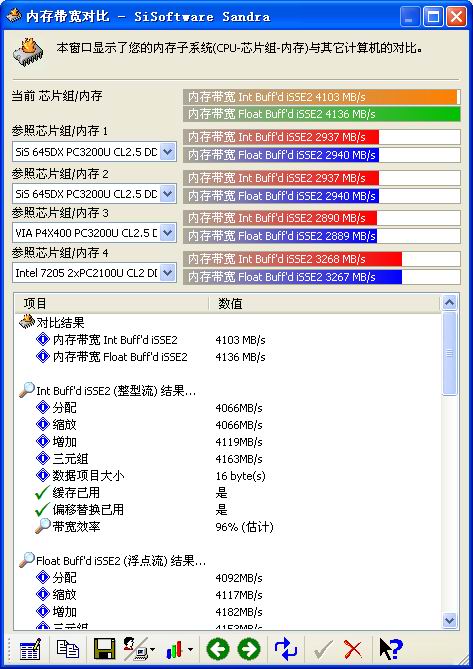473x669 pixels.
Task: Select the 缓存已用 checkmark row
Action: (228, 493)
